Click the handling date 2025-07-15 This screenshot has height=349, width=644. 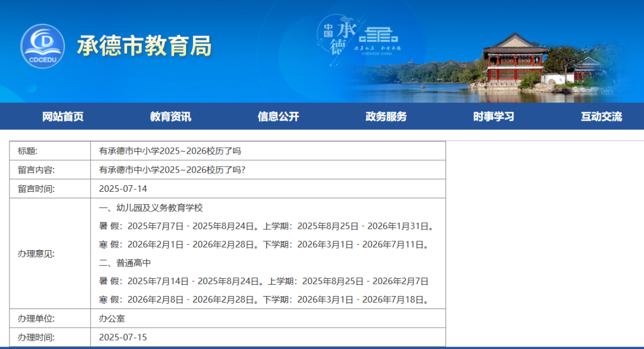(x=123, y=337)
